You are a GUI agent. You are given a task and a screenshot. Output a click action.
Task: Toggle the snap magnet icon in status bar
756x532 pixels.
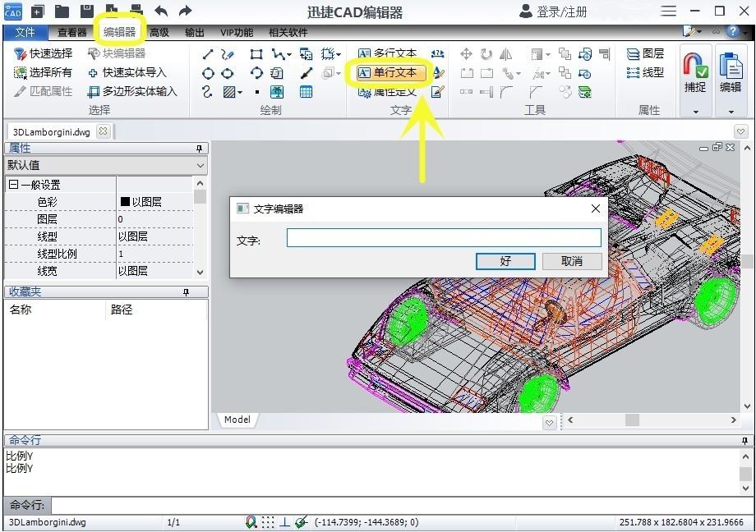(x=251, y=522)
